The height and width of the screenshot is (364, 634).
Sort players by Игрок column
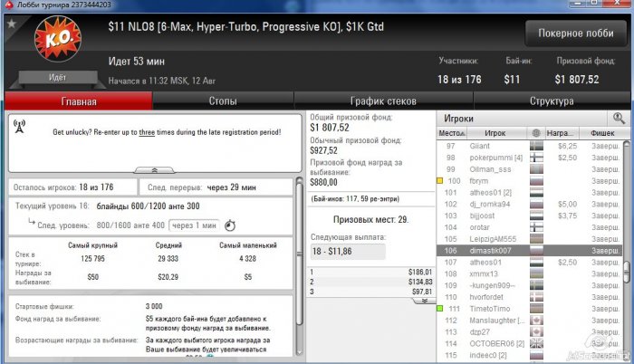click(x=495, y=133)
